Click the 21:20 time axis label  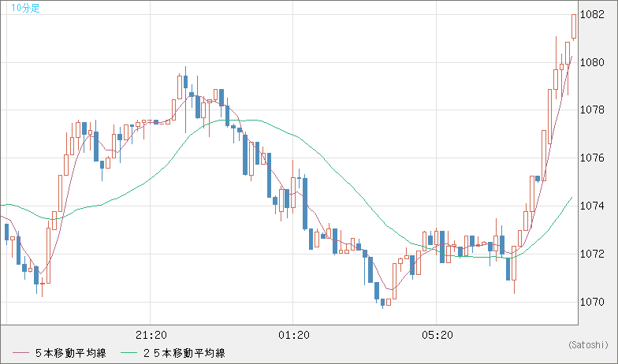click(x=151, y=336)
